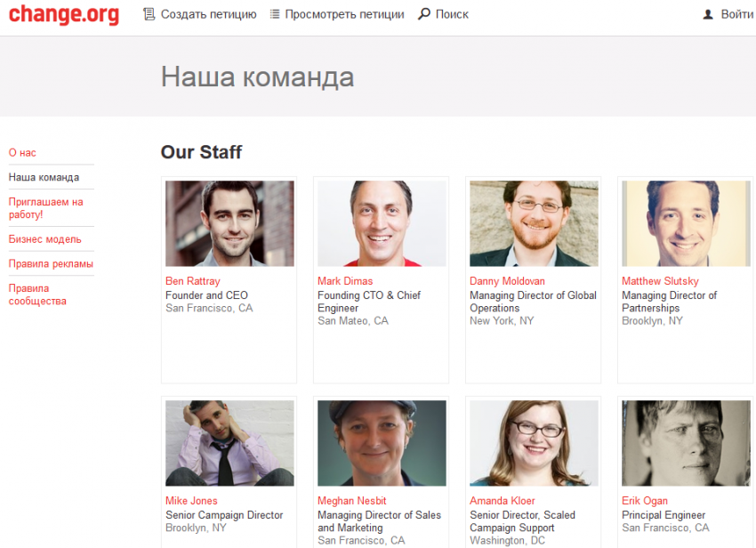The height and width of the screenshot is (548, 756).
Task: Click the Войти login link
Action: coord(737,14)
